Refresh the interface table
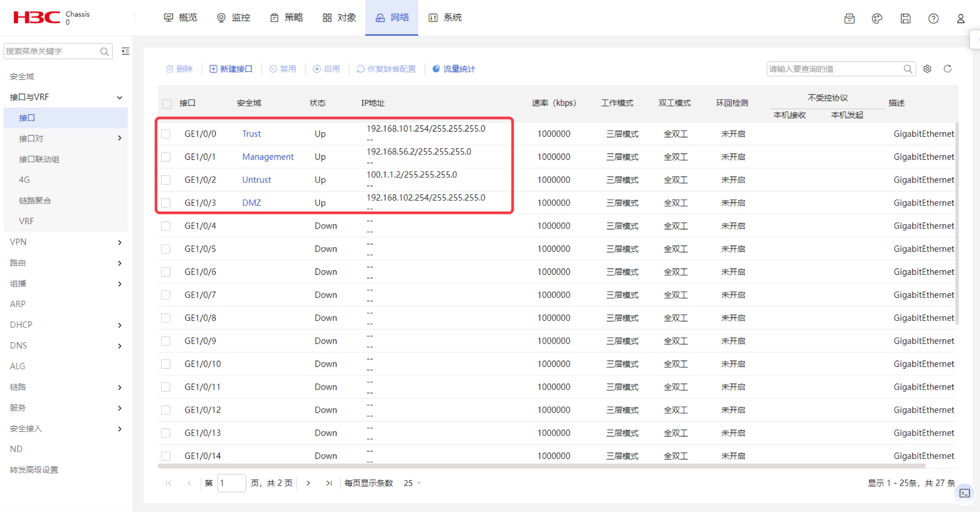This screenshot has height=512, width=980. (x=947, y=69)
